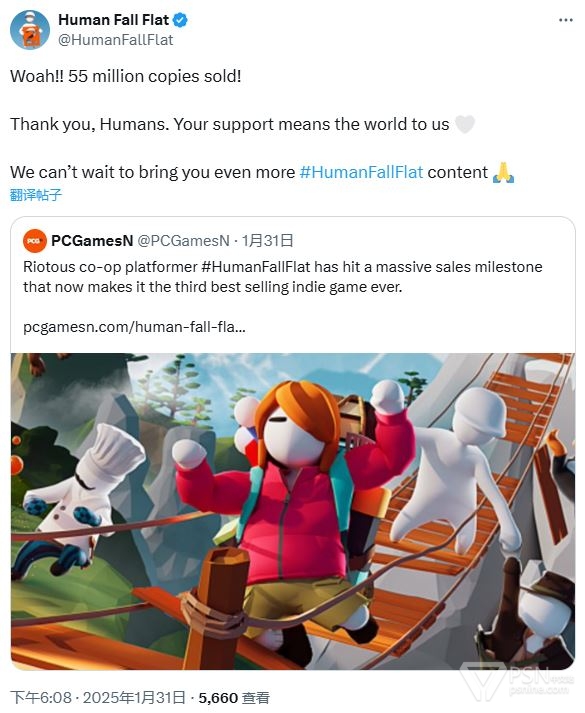The height and width of the screenshot is (713, 585).
Task: Click the PCGamesN orange avatar icon
Action: click(x=35, y=241)
